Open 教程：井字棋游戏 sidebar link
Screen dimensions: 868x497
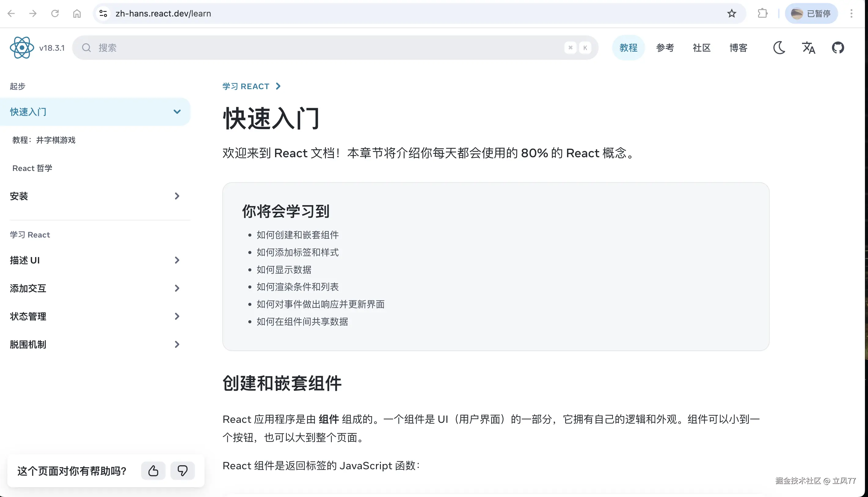[44, 140]
